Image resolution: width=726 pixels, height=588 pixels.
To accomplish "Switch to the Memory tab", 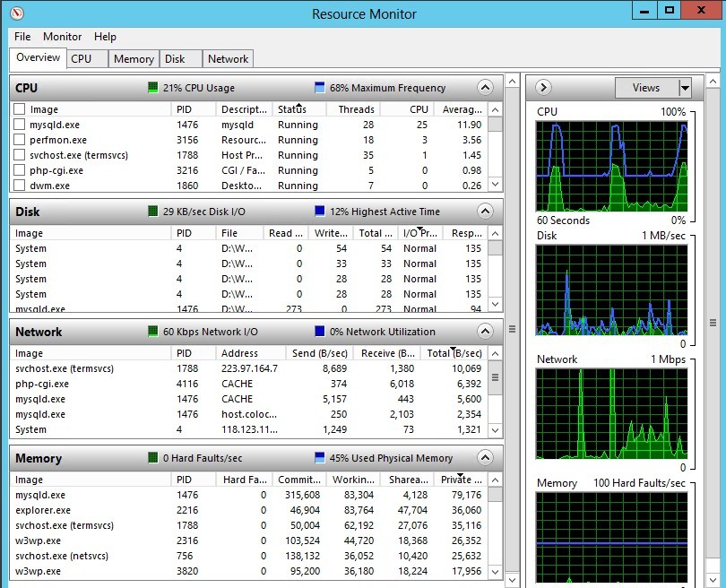I will click(134, 59).
